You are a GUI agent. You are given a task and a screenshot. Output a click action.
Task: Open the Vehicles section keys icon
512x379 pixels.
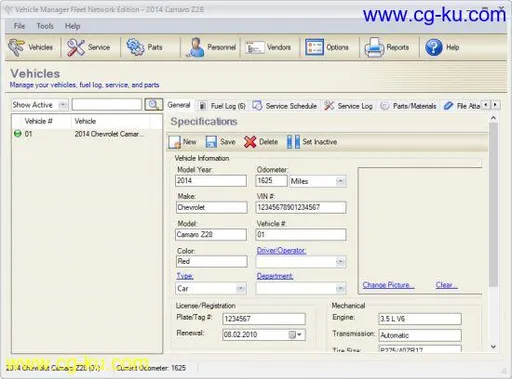click(x=16, y=47)
